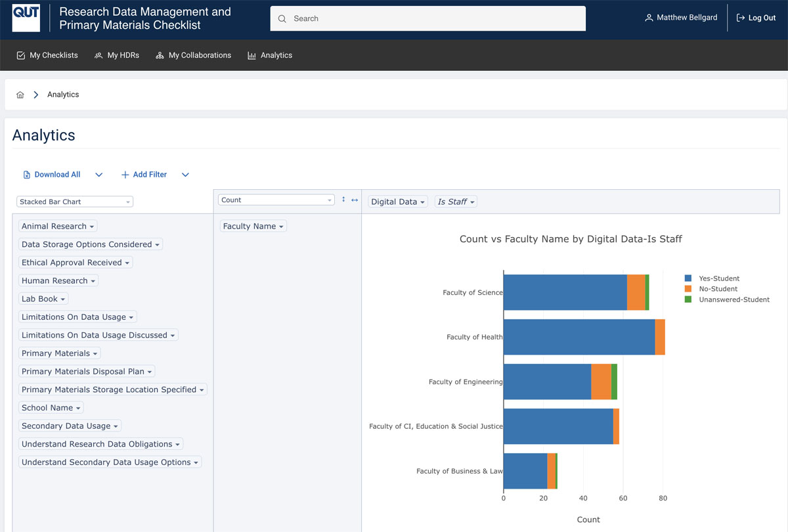Expand the Download All options chevron
Image resolution: width=788 pixels, height=532 pixels.
(99, 175)
